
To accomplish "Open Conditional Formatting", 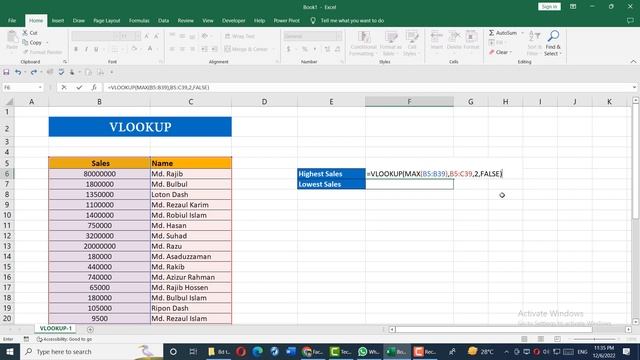I will [x=363, y=44].
